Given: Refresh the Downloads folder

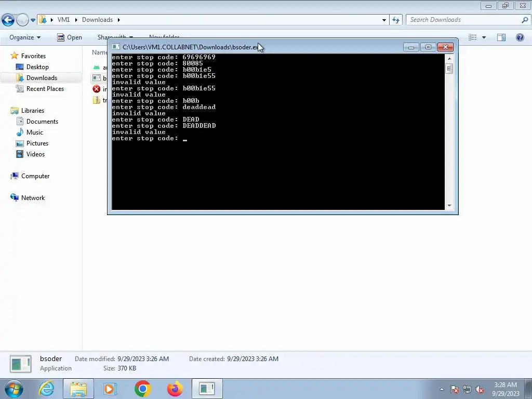Looking at the screenshot, I should pos(395,20).
